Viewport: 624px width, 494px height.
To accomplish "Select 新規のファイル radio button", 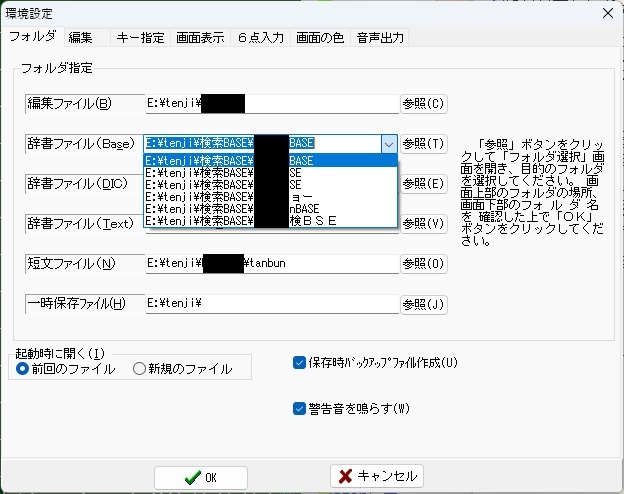I will [x=140, y=369].
